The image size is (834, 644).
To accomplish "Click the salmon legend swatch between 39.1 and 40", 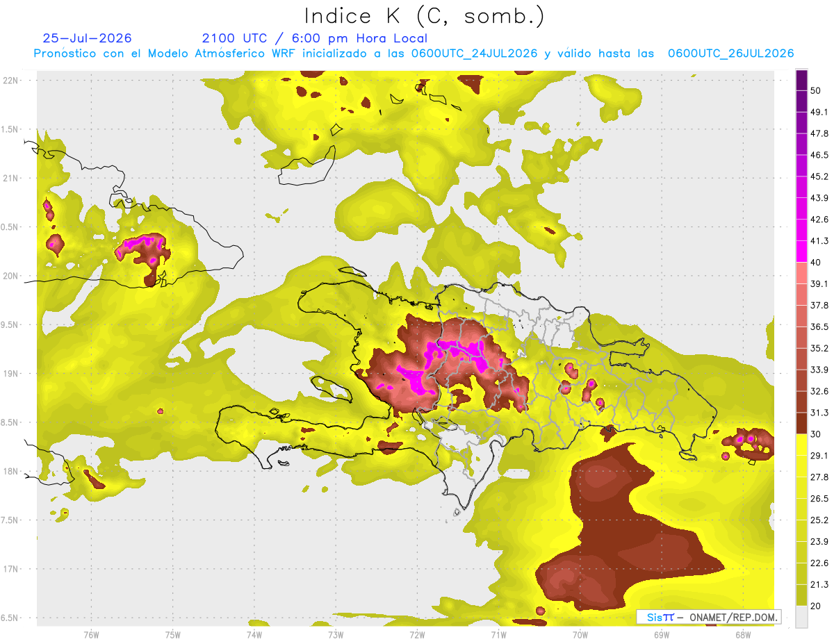I will (x=802, y=273).
